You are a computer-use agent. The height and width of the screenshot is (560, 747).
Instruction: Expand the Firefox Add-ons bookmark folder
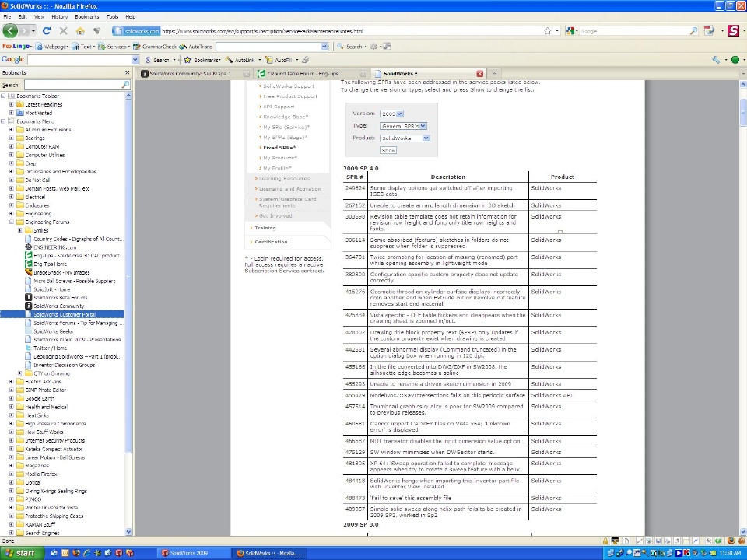pyautogui.click(x=11, y=381)
